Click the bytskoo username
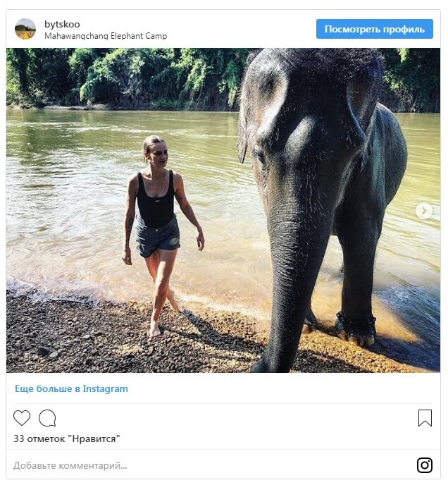 (x=62, y=24)
